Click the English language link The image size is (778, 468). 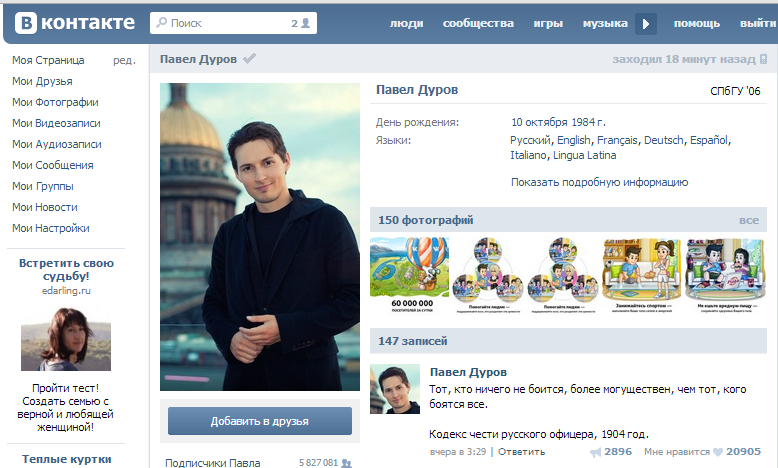(x=574, y=140)
